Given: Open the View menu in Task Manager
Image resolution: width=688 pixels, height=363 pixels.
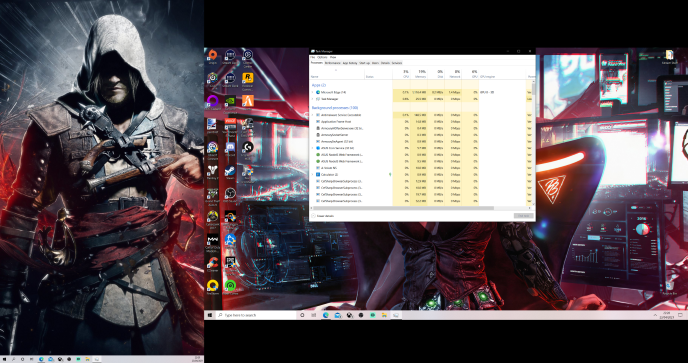Looking at the screenshot, I should [333, 57].
